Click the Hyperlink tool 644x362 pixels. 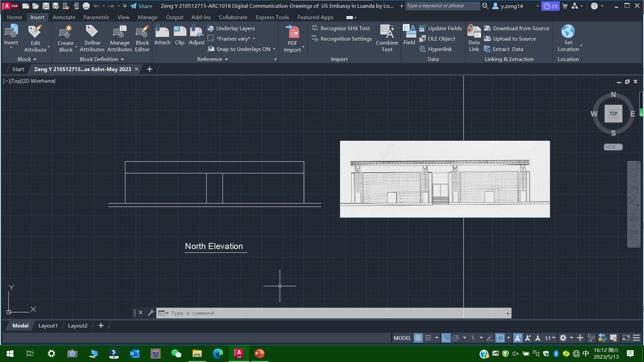[440, 49]
